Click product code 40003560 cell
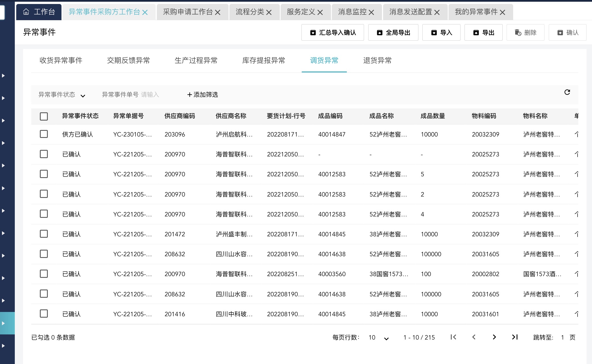592x364 pixels. [x=332, y=274]
